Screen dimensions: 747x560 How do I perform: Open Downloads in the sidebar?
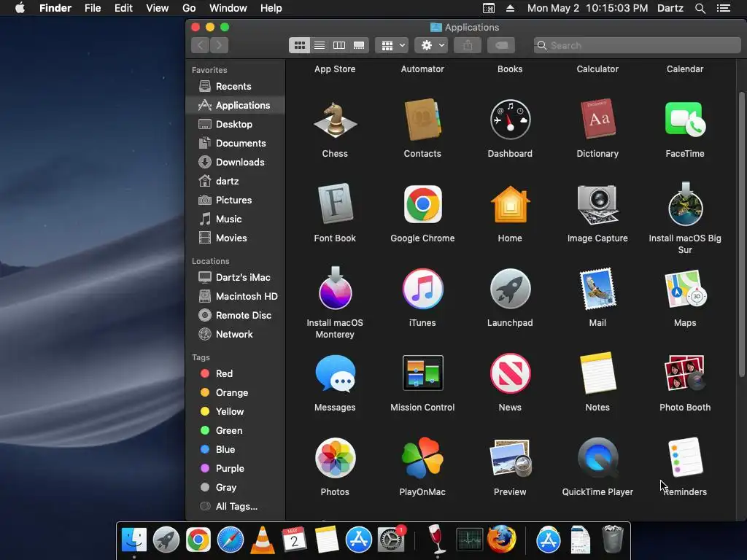tap(236, 162)
